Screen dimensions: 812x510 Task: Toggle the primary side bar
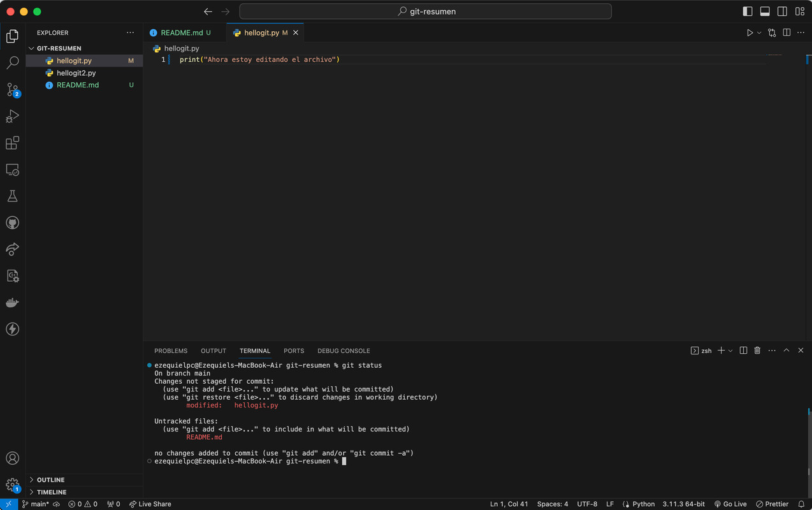(x=748, y=11)
